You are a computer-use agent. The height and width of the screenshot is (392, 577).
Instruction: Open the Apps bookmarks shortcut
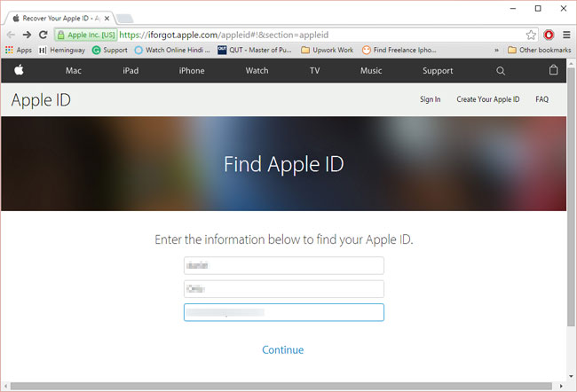coord(19,50)
